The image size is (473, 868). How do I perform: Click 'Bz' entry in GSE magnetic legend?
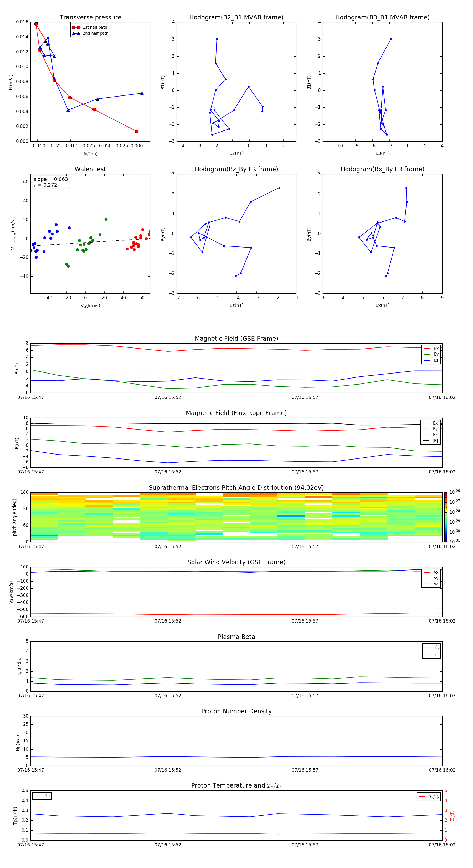click(x=431, y=360)
